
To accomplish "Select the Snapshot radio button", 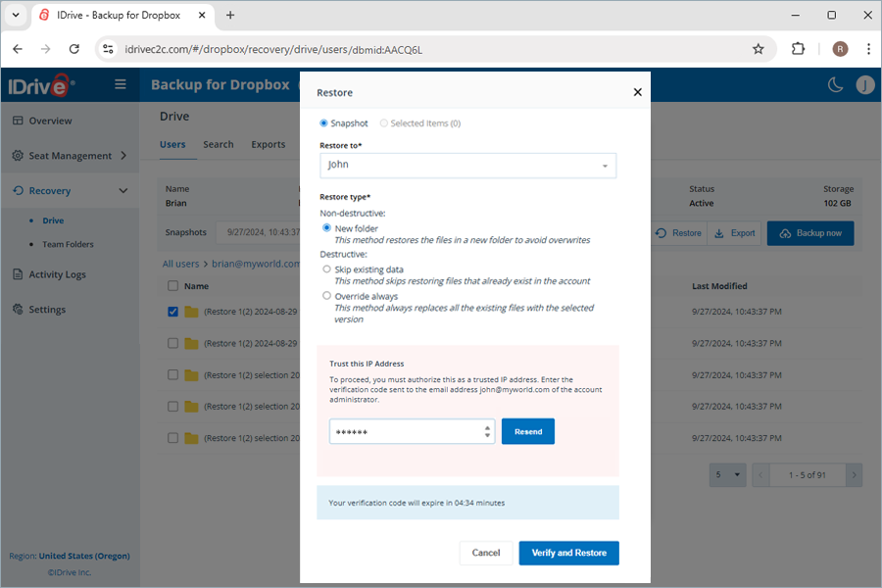I will tap(324, 123).
